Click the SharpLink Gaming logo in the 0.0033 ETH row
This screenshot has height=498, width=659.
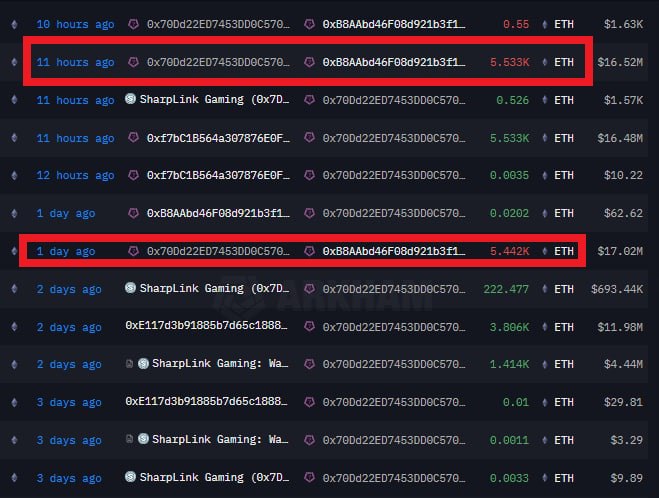[x=130, y=477]
